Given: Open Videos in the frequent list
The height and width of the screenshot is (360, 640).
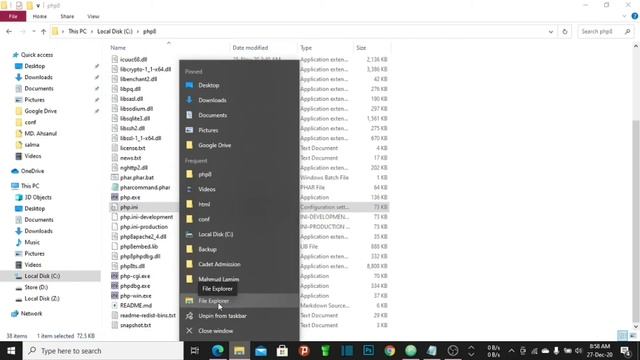Looking at the screenshot, I should [239, 189].
